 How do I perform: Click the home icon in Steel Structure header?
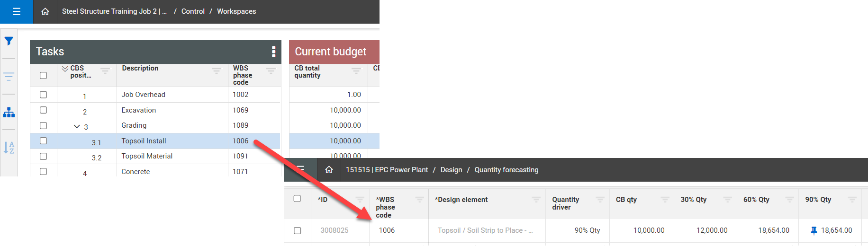coord(45,12)
